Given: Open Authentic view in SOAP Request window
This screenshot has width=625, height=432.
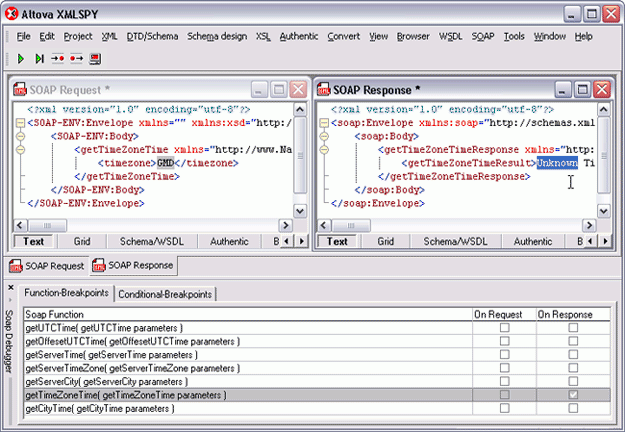Looking at the screenshot, I should (x=229, y=242).
